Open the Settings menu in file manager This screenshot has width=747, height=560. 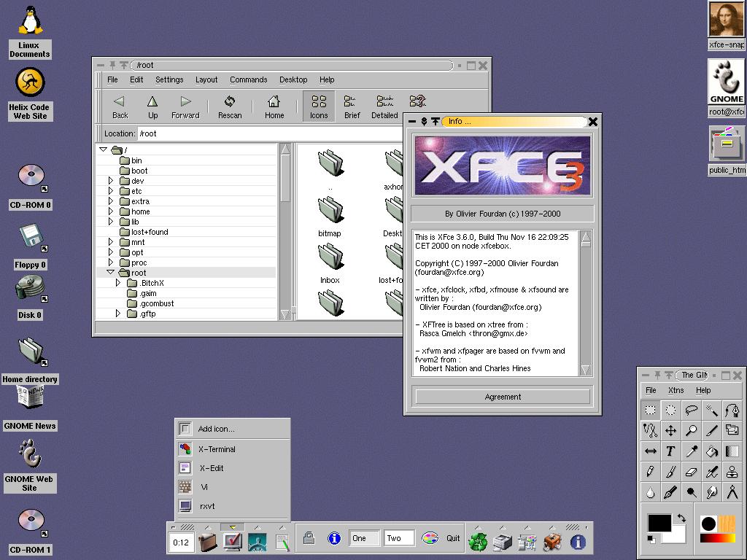(x=169, y=79)
